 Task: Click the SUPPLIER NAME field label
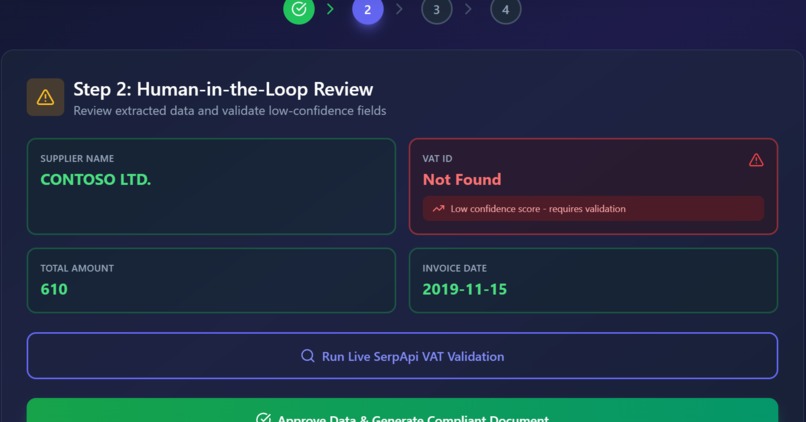pos(77,158)
